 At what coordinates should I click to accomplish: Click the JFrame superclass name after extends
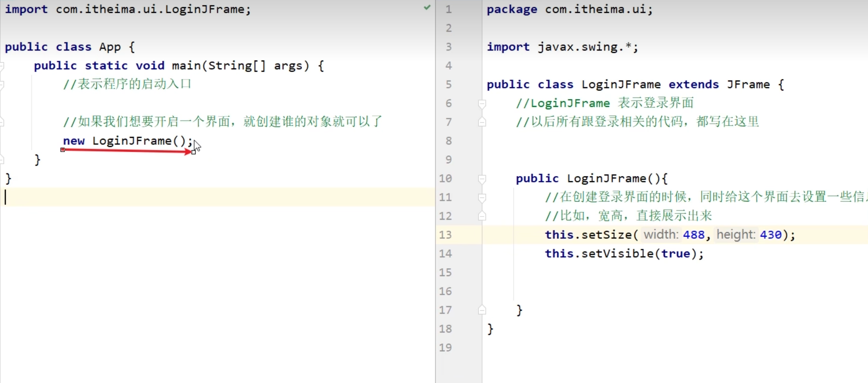(x=748, y=85)
